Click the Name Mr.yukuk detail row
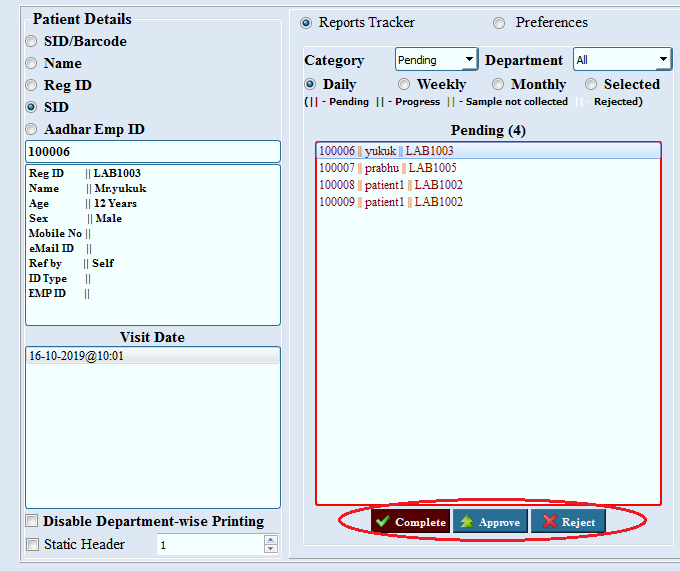 88,188
